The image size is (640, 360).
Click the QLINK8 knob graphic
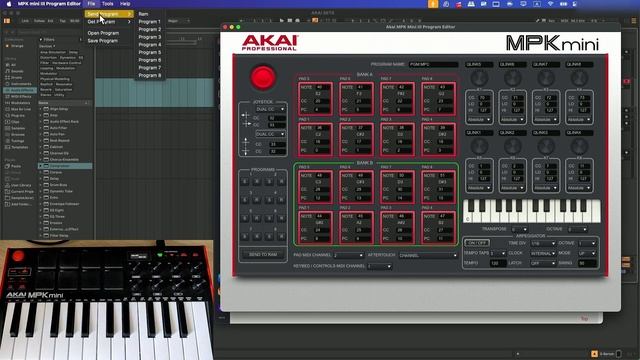pyautogui.click(x=579, y=78)
